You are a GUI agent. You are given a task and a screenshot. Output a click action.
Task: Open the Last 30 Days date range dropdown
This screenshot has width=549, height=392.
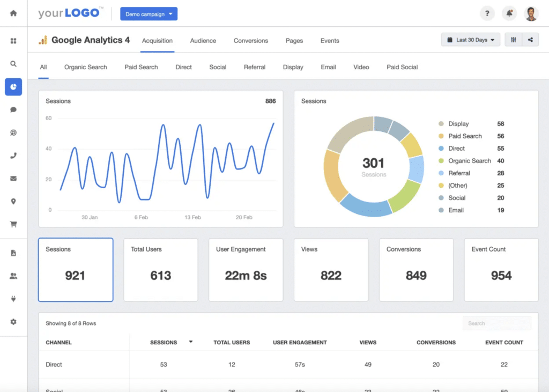pos(470,39)
